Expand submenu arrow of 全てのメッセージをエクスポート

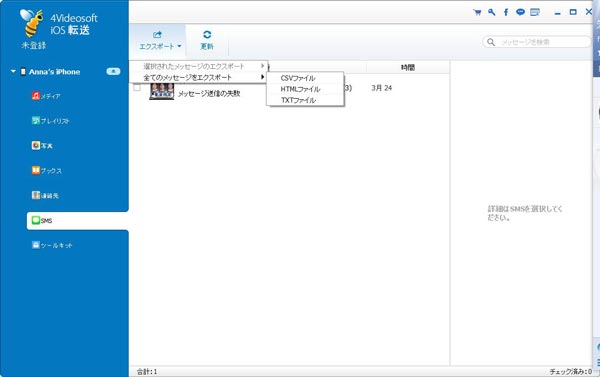[262, 77]
